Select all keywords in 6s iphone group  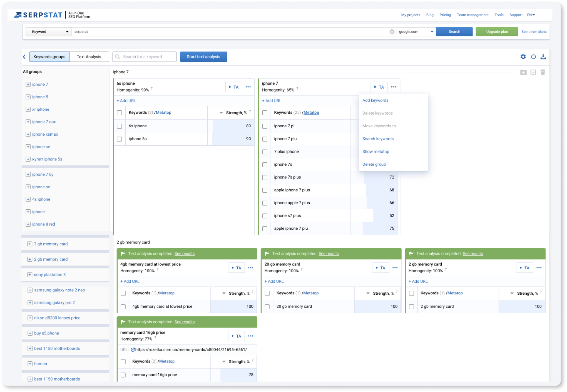(x=120, y=113)
